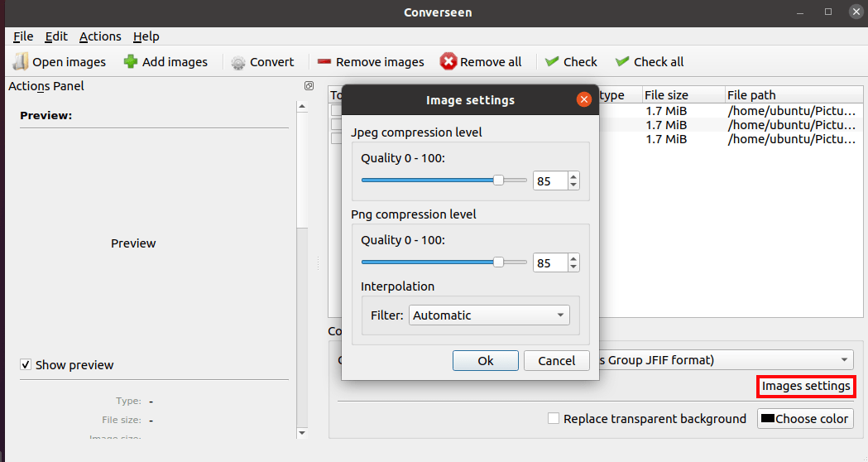Click the Open images folder icon
The height and width of the screenshot is (462, 868).
(21, 61)
